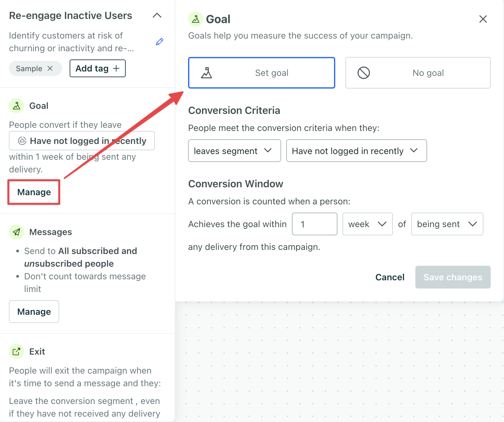Click the pencil edit description icon
This screenshot has width=504, height=422.
tap(160, 42)
